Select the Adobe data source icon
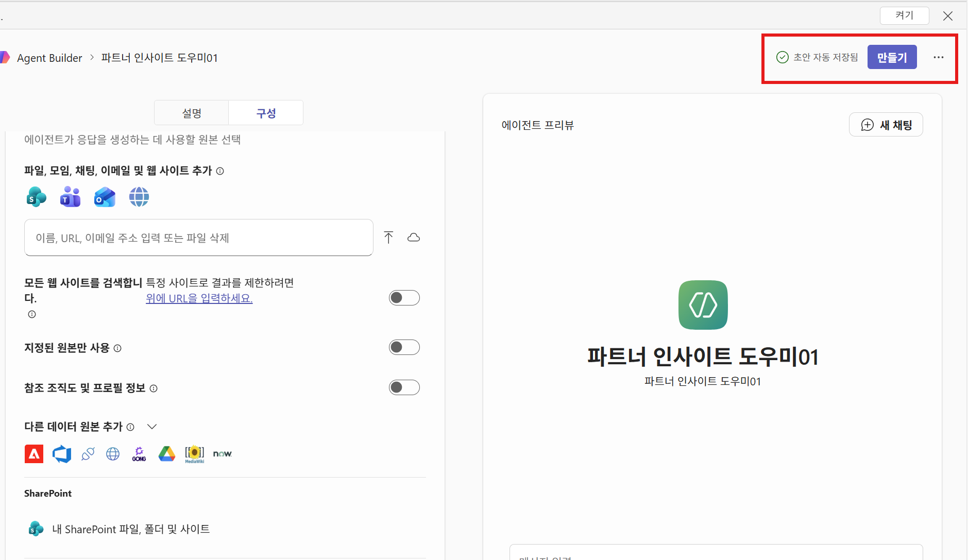Viewport: 968px width, 560px height. [x=34, y=454]
